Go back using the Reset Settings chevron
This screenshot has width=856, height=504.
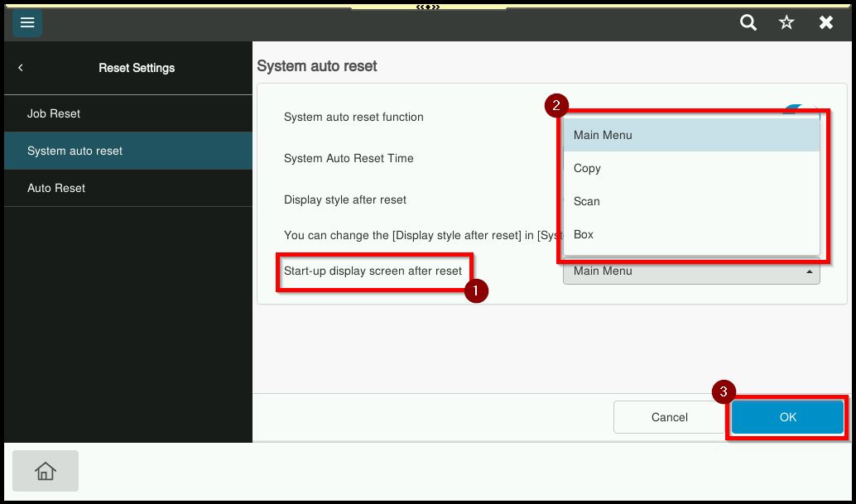(21, 68)
